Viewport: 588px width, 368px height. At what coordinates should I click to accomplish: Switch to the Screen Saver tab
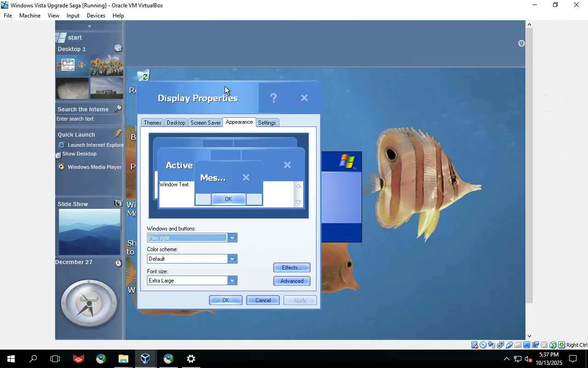pos(206,123)
